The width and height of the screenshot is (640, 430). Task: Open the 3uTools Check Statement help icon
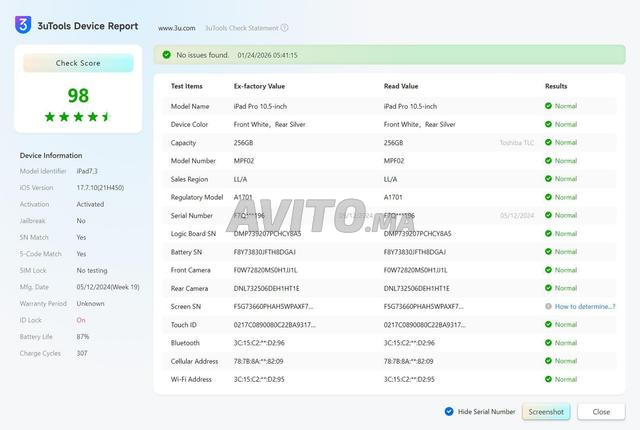pyautogui.click(x=284, y=28)
